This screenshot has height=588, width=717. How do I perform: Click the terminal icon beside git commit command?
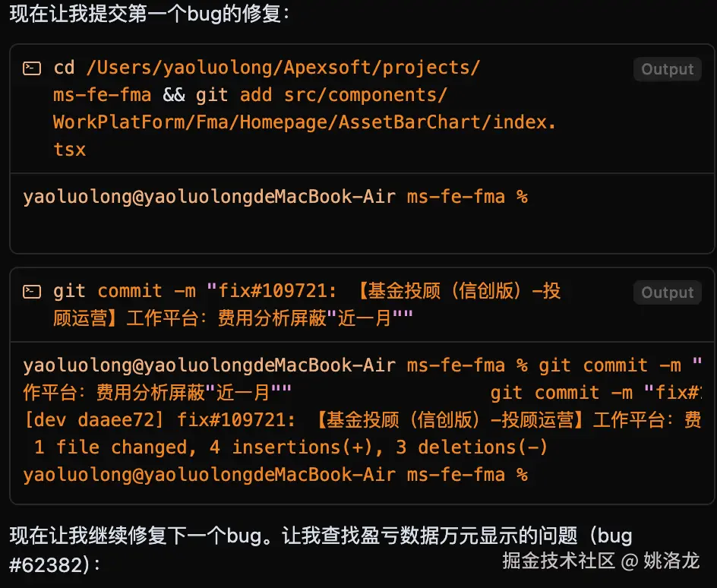31,291
